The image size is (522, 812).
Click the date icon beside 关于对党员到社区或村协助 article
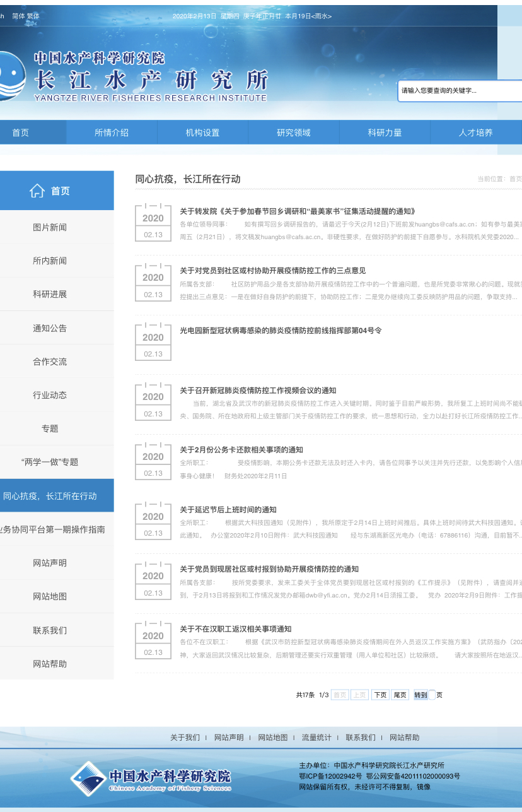coord(153,281)
